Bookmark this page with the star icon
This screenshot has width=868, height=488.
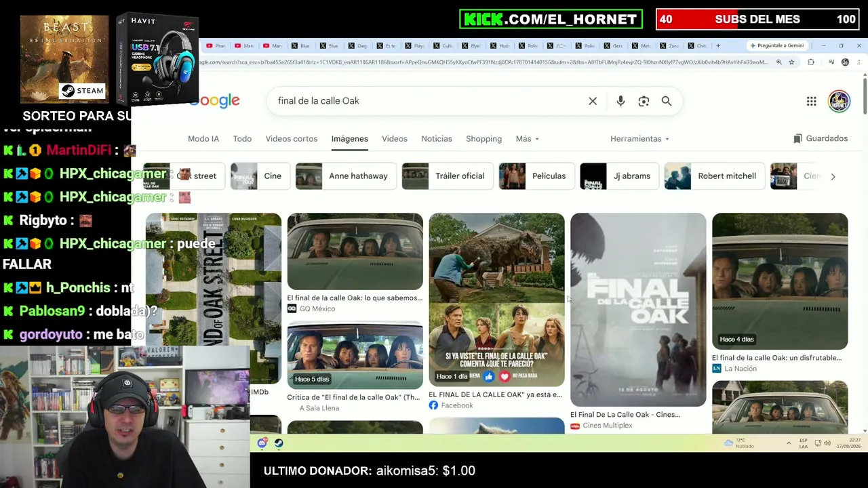click(x=792, y=62)
